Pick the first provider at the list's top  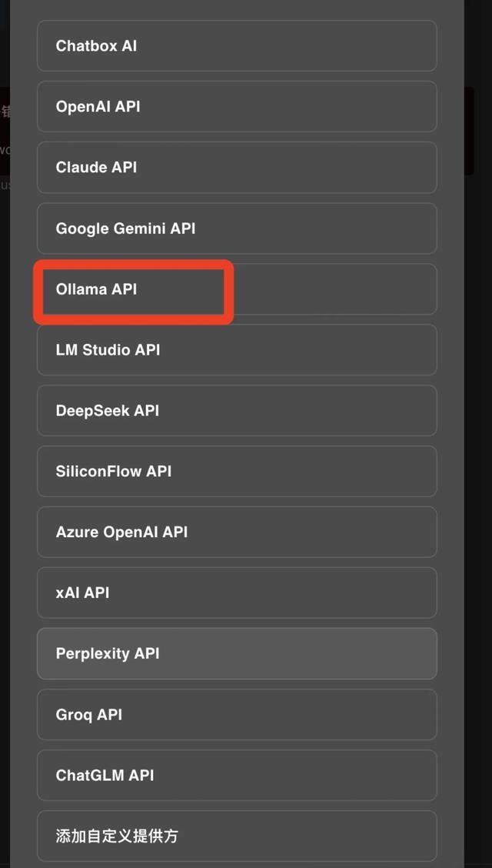(237, 46)
